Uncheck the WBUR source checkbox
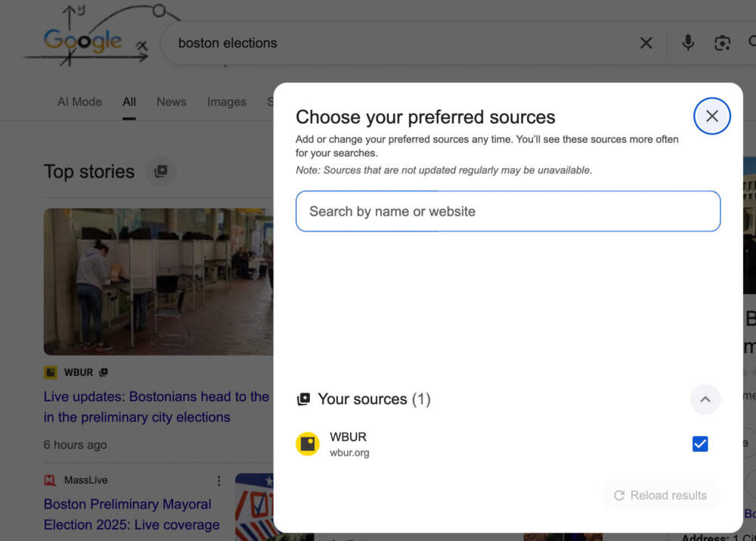The height and width of the screenshot is (541, 756). (700, 444)
